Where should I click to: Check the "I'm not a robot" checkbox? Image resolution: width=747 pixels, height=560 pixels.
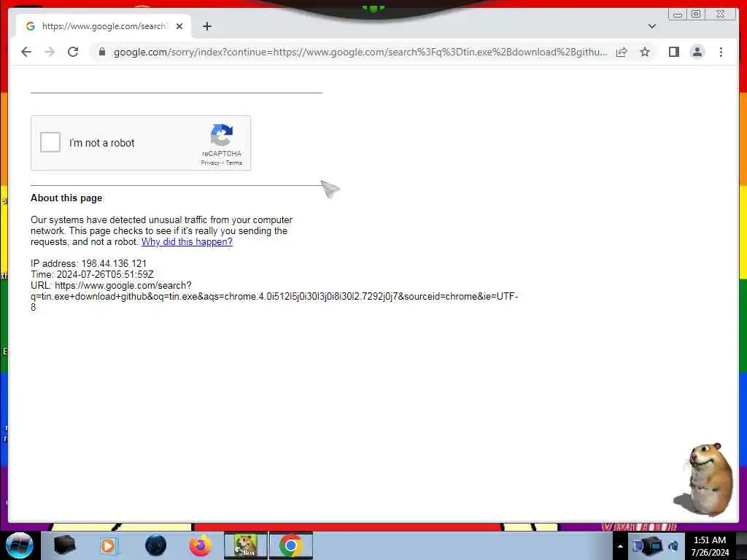pyautogui.click(x=50, y=142)
